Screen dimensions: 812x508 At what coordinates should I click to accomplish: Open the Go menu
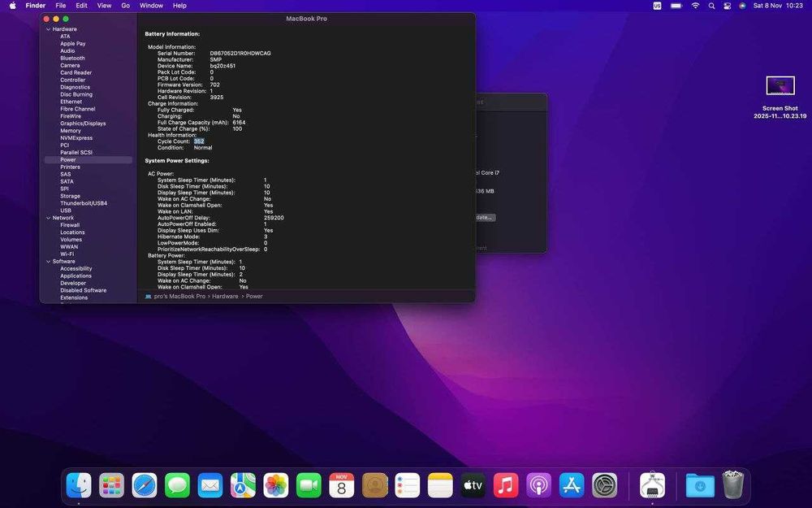(125, 6)
